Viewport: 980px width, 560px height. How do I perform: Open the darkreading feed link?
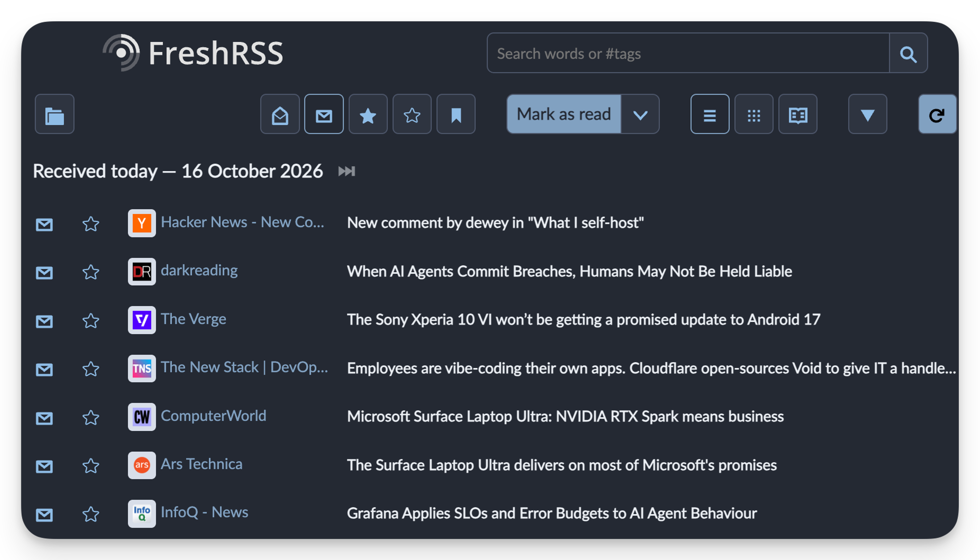coord(199,271)
